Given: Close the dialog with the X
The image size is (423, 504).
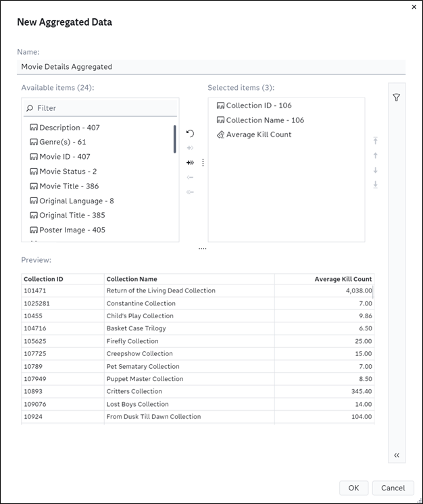Looking at the screenshot, I should (x=414, y=7).
